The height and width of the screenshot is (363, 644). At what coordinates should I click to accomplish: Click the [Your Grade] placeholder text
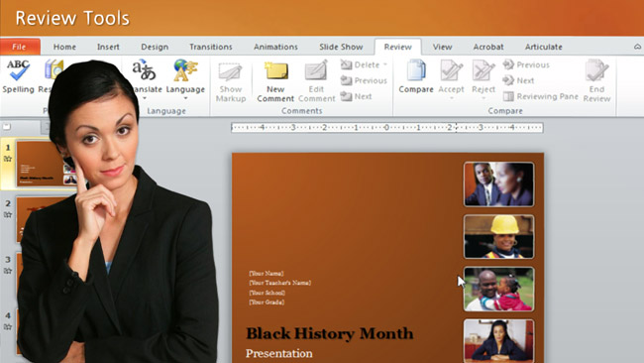(267, 302)
